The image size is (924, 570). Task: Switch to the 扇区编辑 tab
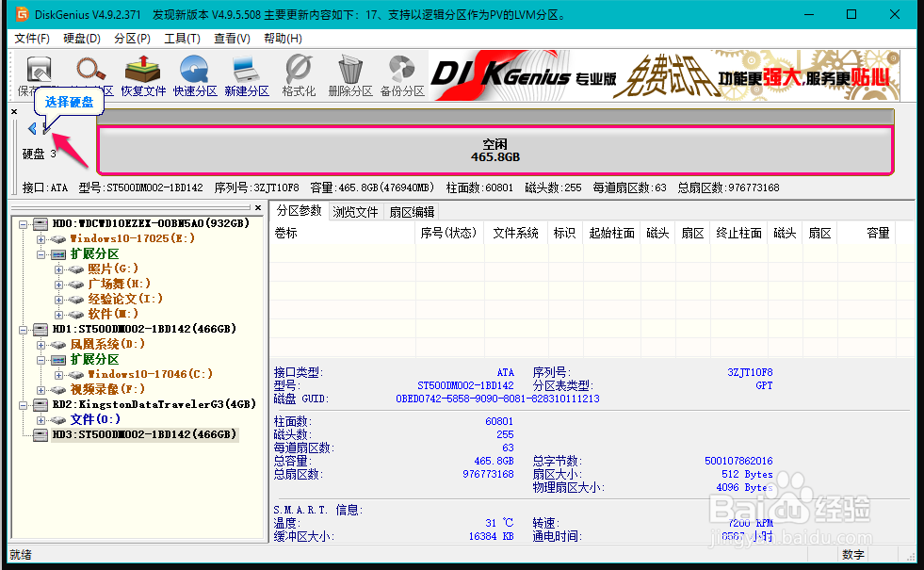coord(412,212)
